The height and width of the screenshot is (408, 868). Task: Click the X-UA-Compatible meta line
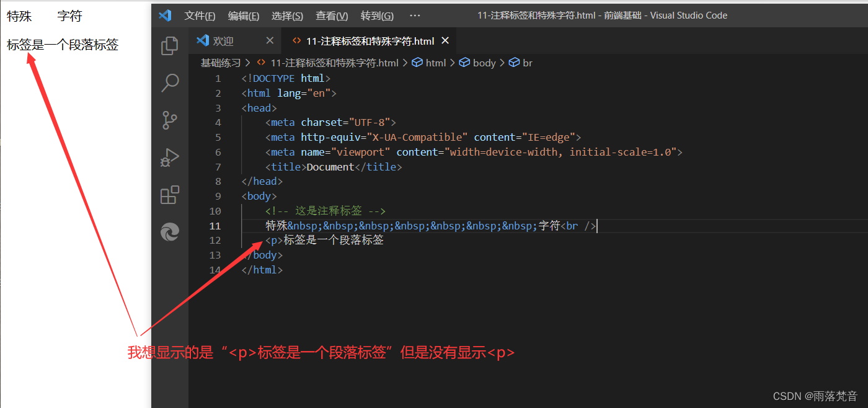click(x=423, y=137)
